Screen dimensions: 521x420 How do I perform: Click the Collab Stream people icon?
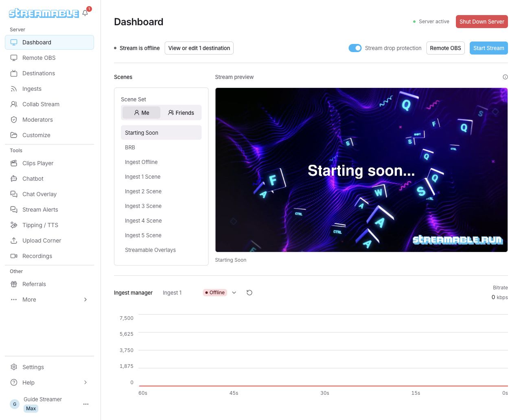14,104
